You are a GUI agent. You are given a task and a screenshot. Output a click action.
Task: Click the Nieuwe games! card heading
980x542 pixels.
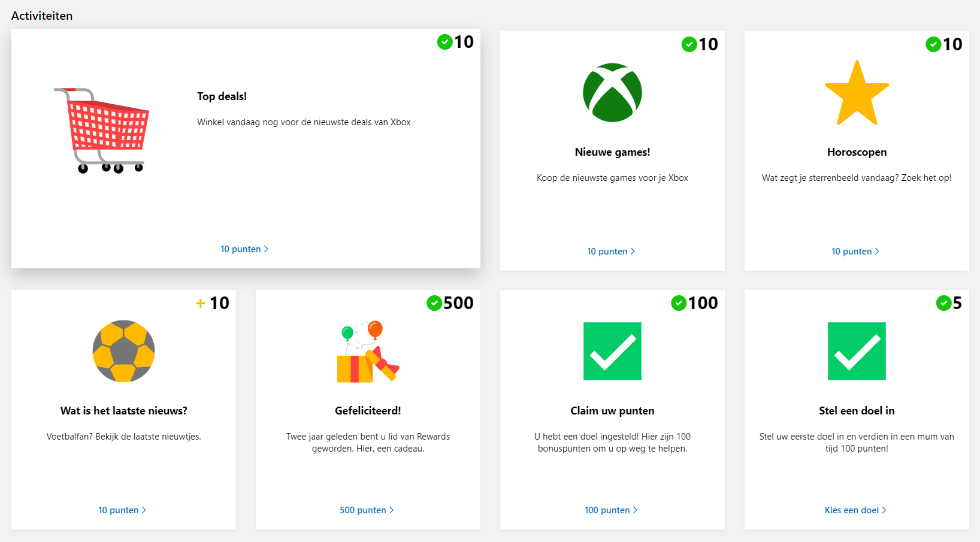(612, 152)
